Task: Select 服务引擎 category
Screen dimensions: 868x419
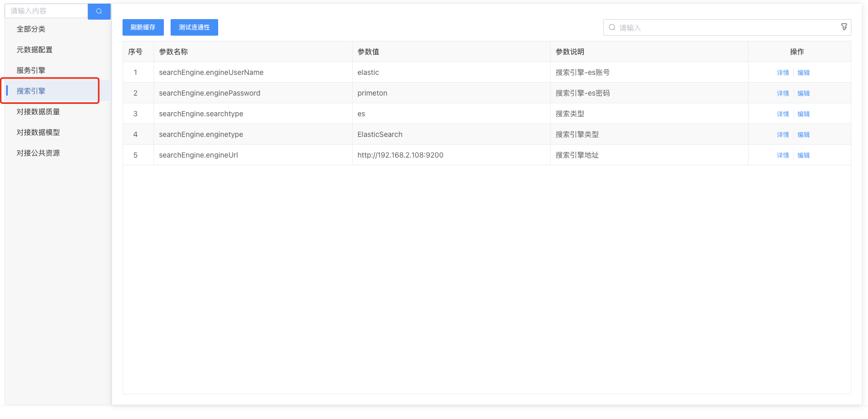Action: pos(31,70)
